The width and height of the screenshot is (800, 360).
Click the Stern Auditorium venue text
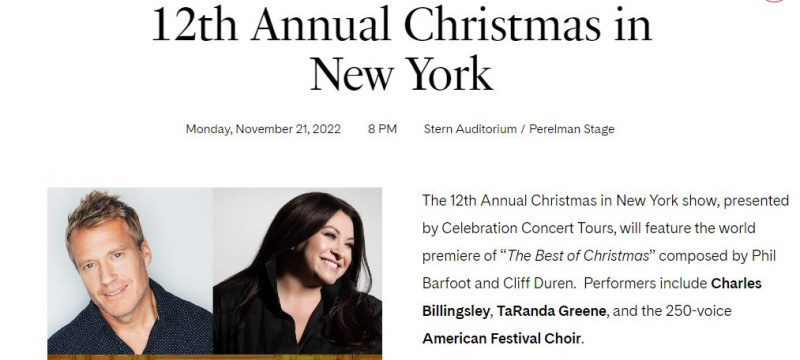click(470, 129)
